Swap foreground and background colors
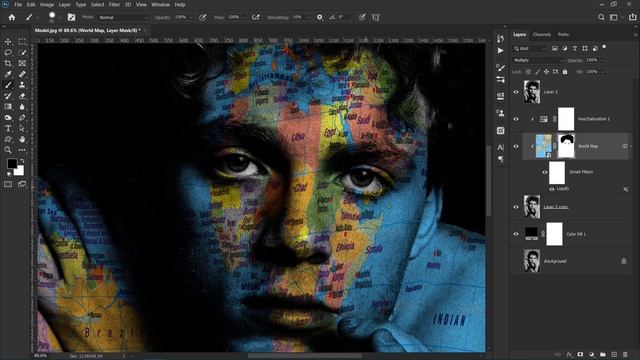 point(22,161)
